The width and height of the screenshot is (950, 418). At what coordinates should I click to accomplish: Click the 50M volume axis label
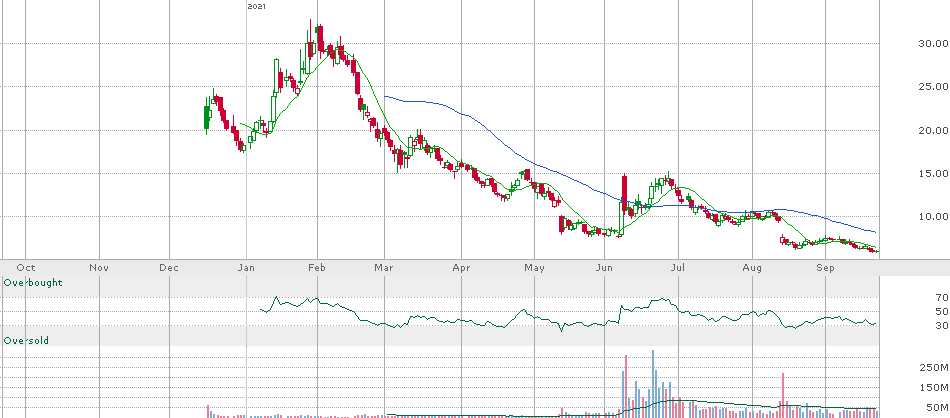(937, 407)
